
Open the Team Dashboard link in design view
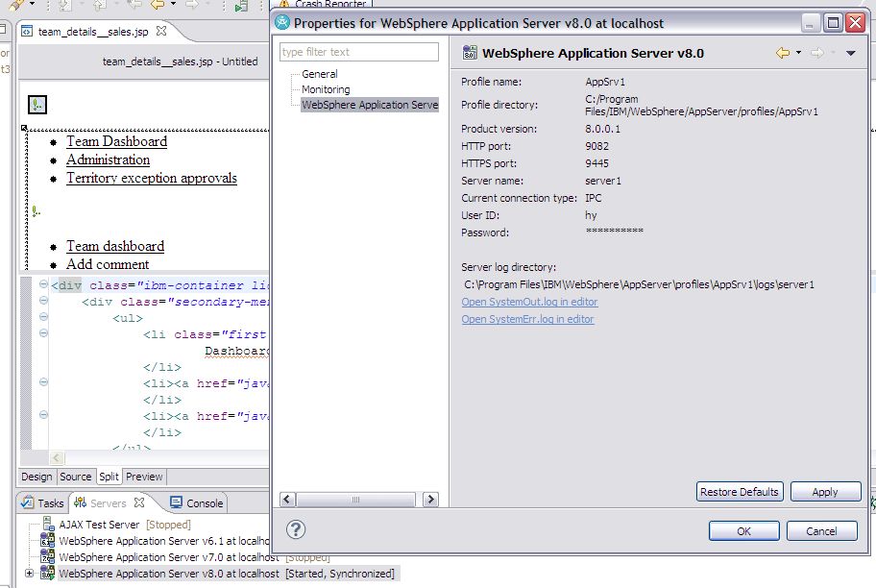(117, 141)
